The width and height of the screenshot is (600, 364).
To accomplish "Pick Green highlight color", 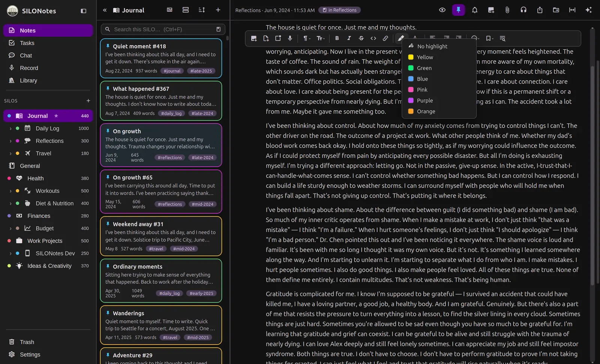I will point(439,68).
